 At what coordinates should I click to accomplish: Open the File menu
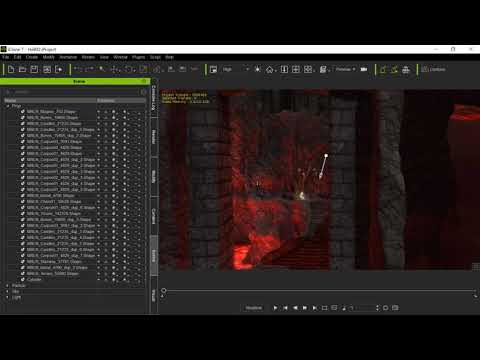6,57
